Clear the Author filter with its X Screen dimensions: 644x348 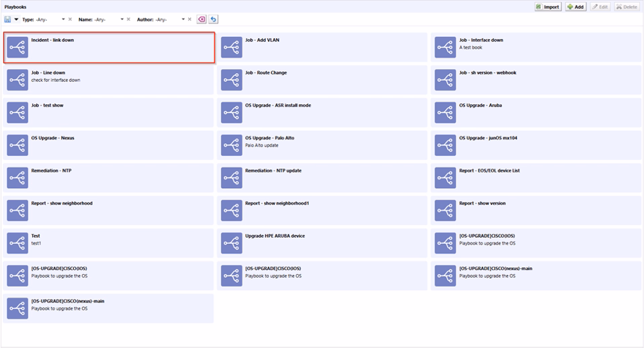tap(190, 19)
